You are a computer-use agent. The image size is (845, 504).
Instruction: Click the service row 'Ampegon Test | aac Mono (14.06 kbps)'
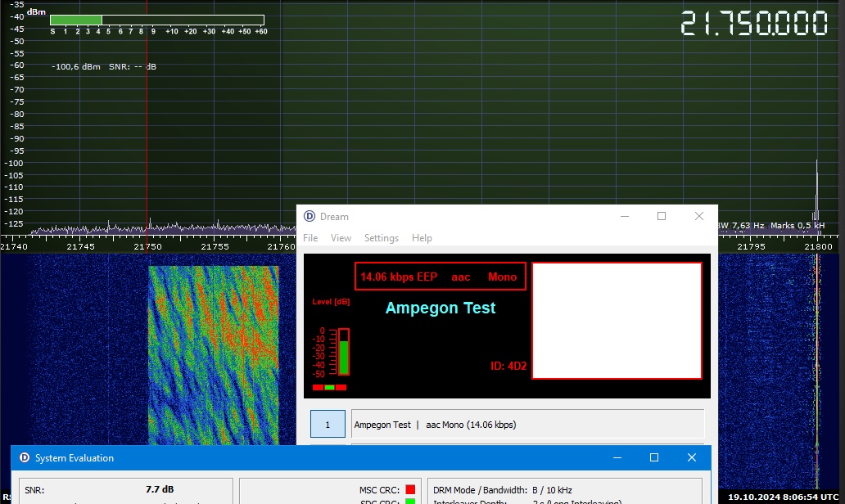click(527, 425)
